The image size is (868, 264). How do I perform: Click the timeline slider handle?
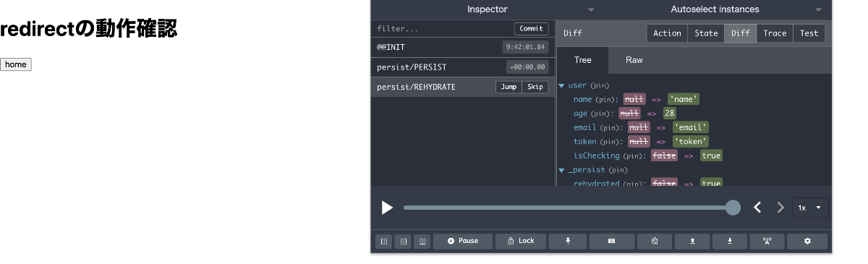tap(733, 208)
